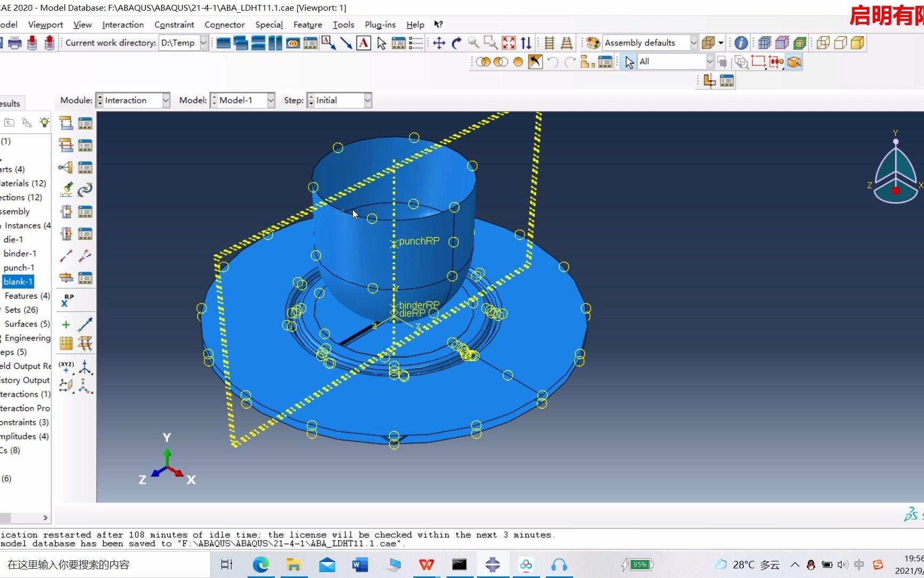Viewport: 924px width, 578px height.
Task: Open the Plug-ins menu
Action: [x=380, y=25]
